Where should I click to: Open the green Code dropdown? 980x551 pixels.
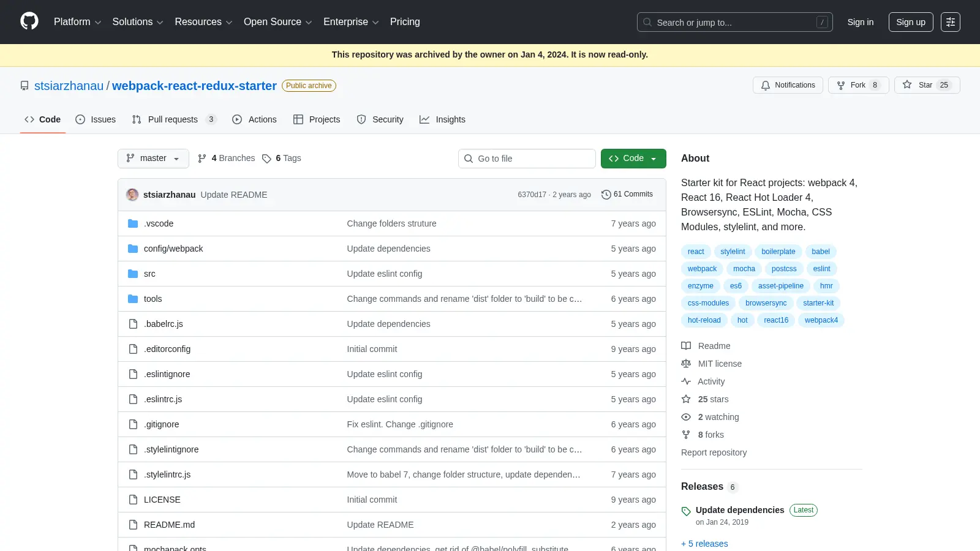tap(633, 158)
